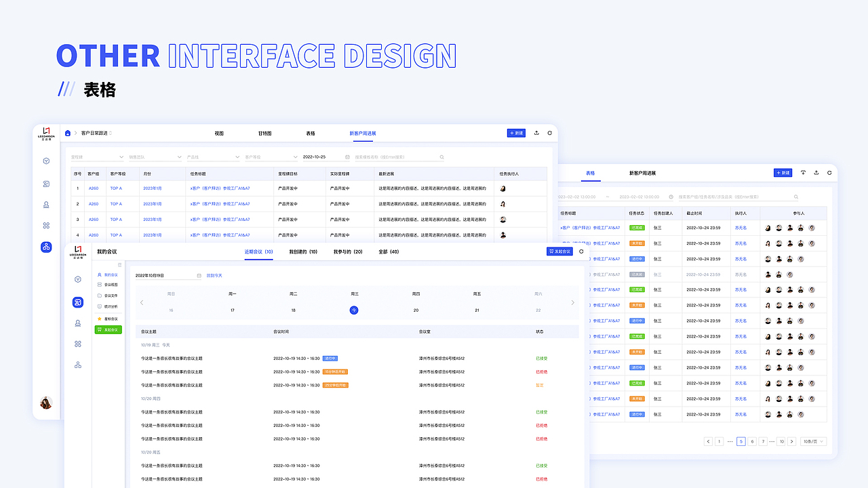Click 回到今天 link
This screenshot has height=488, width=868.
214,276
